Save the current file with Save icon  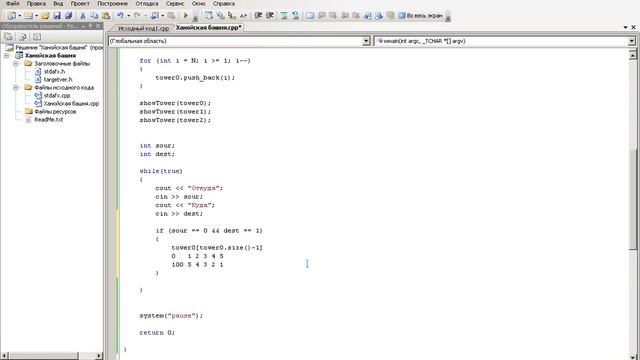tap(57, 16)
